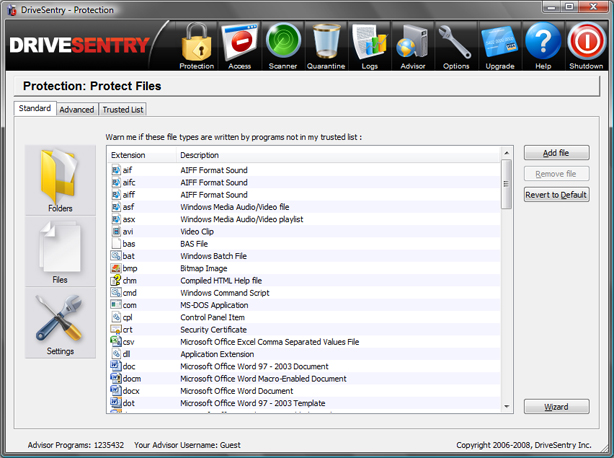Select 'Windows Command Script' row

coord(304,292)
